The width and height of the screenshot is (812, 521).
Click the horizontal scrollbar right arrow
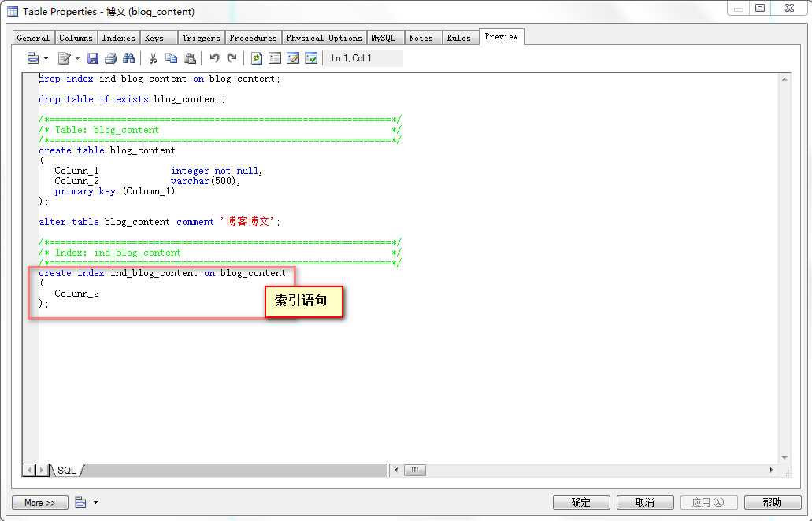(772, 470)
